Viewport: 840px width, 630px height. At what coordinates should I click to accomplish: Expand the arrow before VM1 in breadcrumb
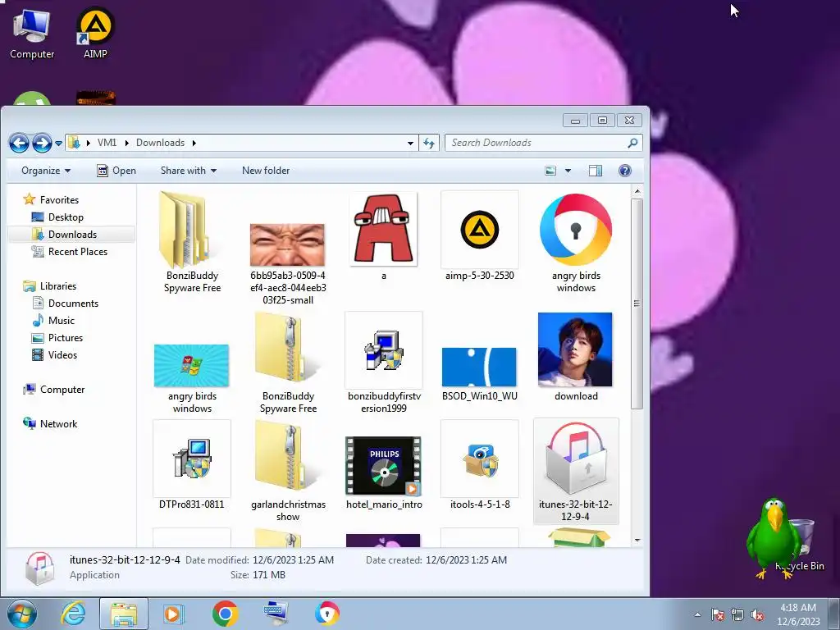pos(88,143)
